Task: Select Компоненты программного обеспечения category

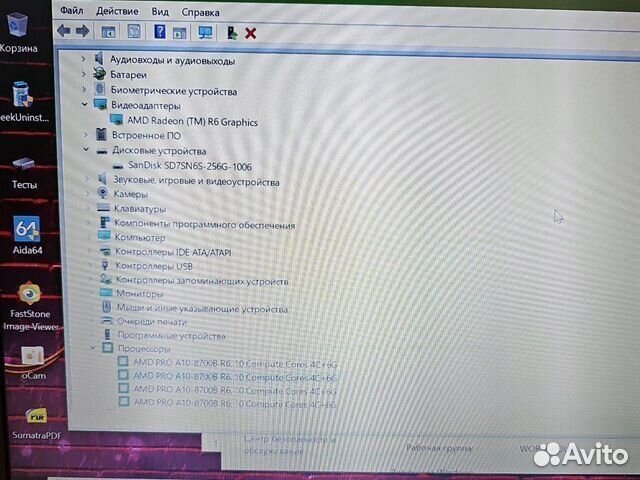Action: [204, 224]
